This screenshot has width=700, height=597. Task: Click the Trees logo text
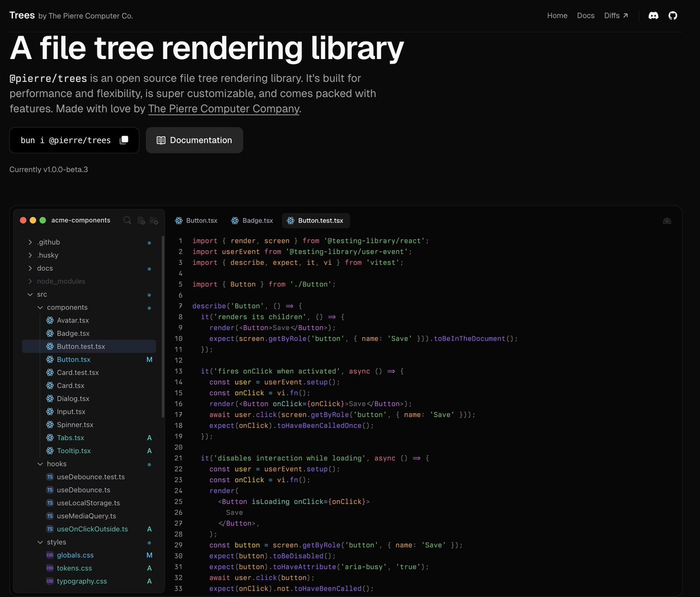[x=22, y=15]
